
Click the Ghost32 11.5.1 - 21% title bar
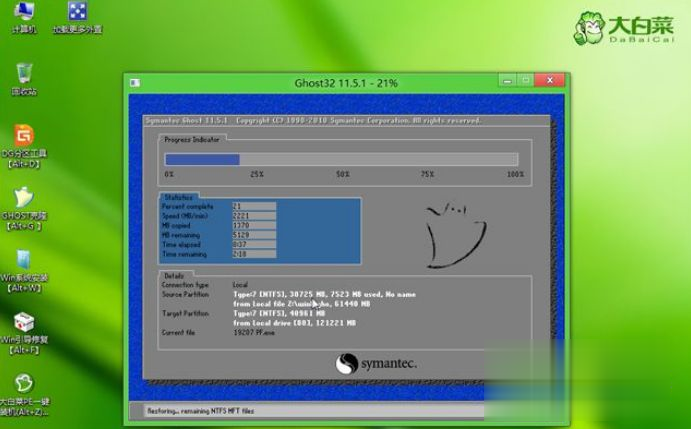(x=346, y=83)
